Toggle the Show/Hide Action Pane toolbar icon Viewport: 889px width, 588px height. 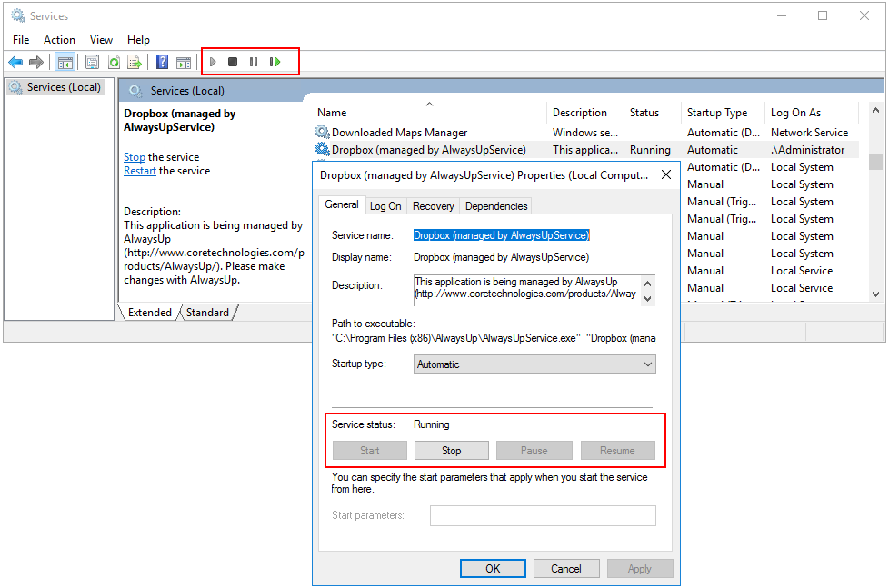pyautogui.click(x=184, y=63)
